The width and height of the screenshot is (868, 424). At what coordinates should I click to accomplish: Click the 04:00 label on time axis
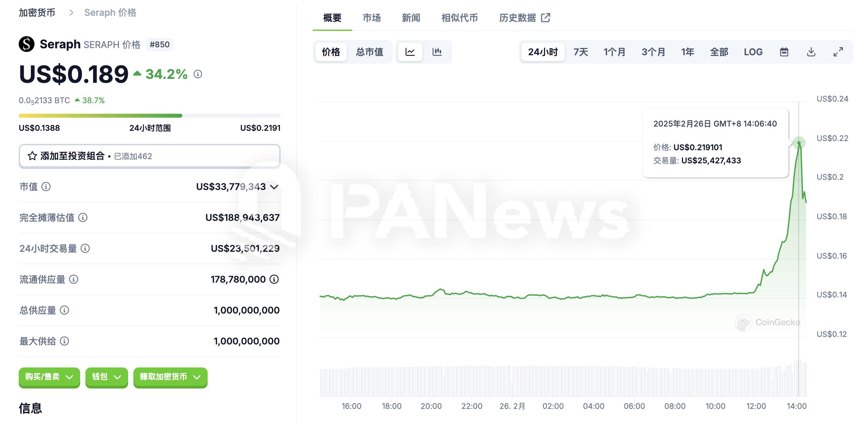[594, 406]
